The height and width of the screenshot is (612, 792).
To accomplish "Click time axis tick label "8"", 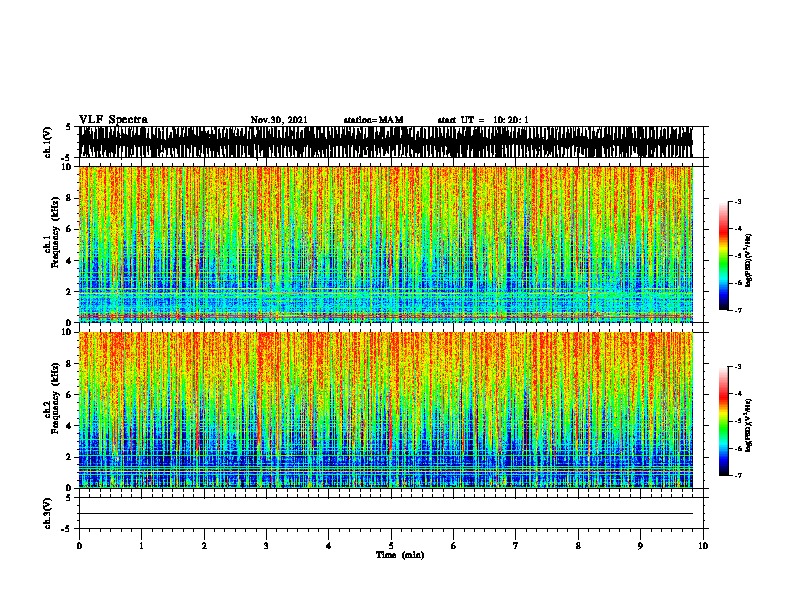I will [578, 545].
